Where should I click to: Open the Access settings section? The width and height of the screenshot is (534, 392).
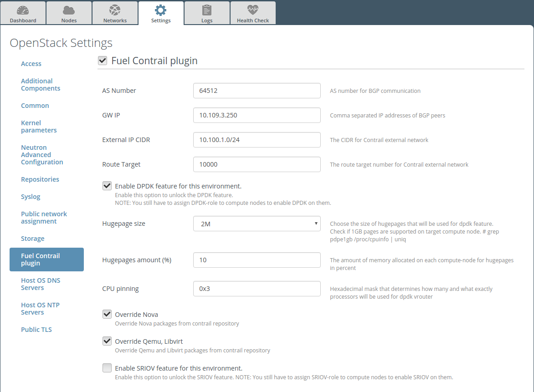pyautogui.click(x=31, y=64)
